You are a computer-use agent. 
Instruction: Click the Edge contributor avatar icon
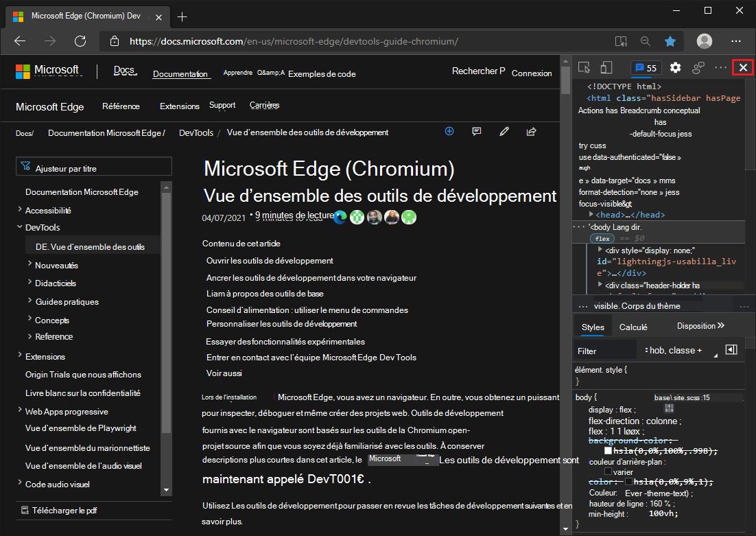click(340, 218)
